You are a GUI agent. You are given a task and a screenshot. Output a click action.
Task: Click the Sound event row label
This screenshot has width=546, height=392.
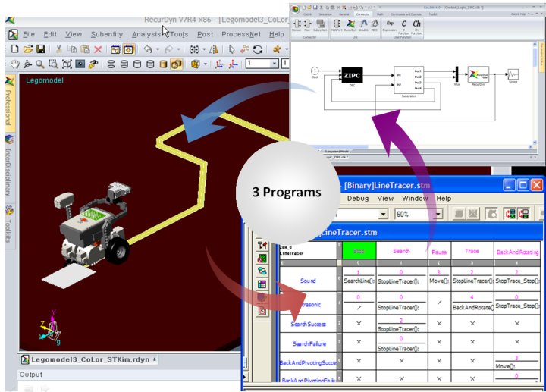tap(308, 281)
